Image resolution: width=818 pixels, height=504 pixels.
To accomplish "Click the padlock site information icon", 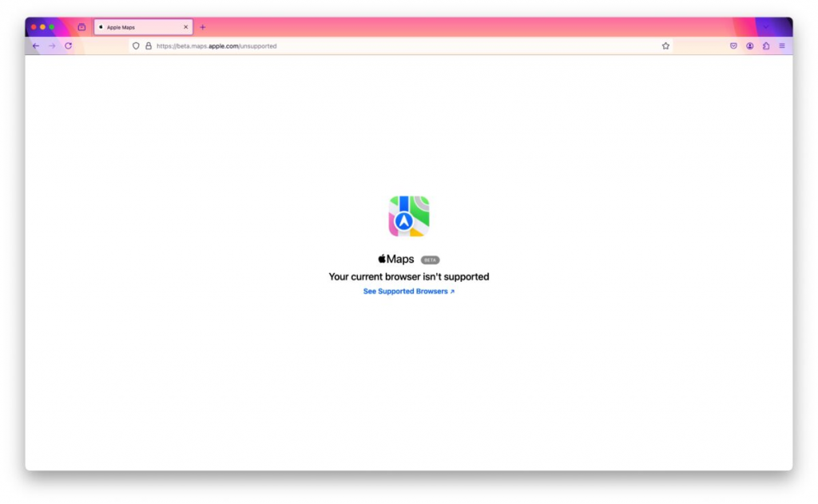I will click(x=149, y=46).
